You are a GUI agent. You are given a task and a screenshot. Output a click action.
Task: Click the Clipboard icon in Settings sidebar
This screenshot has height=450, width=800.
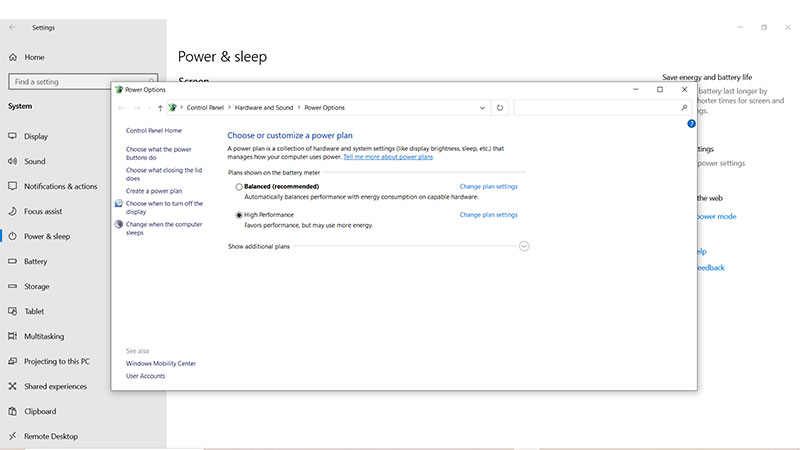tap(13, 411)
